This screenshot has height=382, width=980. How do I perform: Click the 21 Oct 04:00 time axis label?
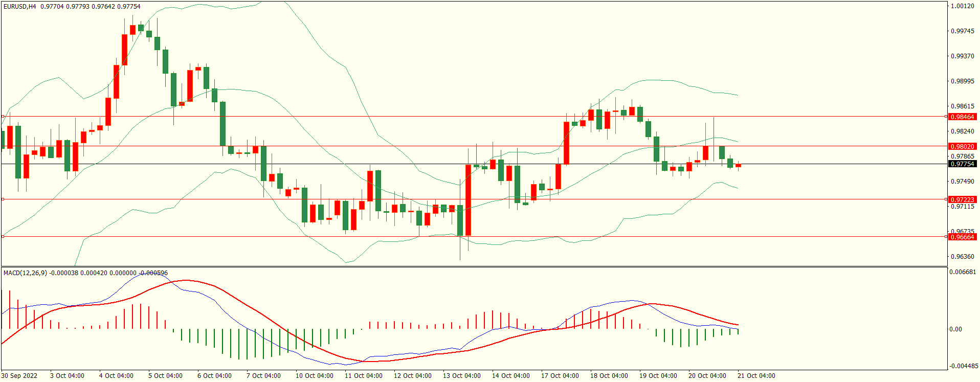pyautogui.click(x=756, y=376)
